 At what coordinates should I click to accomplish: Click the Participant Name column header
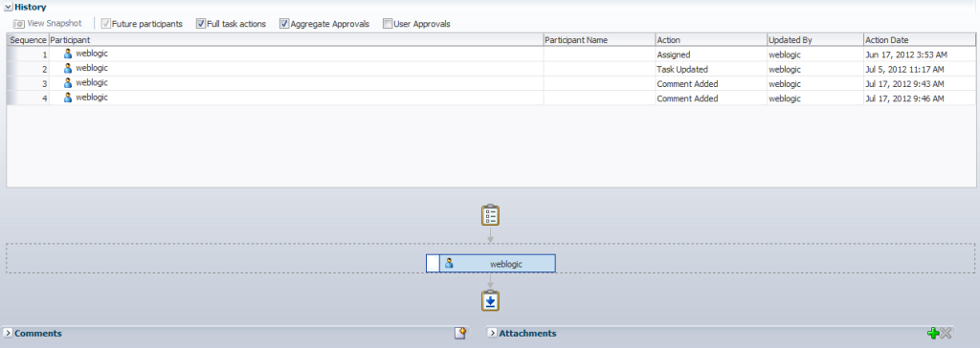[x=599, y=40]
